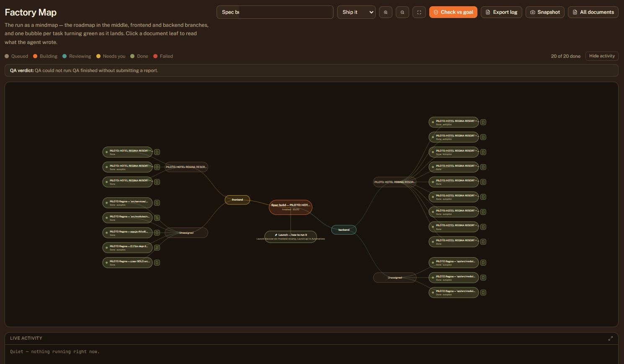Run Check vs goal
Viewport: 624px width, 364px height.
[453, 12]
